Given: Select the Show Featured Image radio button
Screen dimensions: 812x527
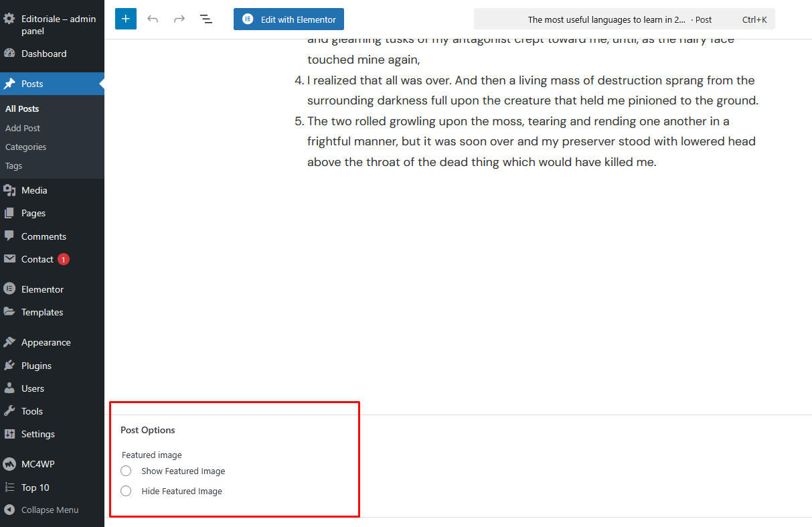Looking at the screenshot, I should click(x=126, y=471).
